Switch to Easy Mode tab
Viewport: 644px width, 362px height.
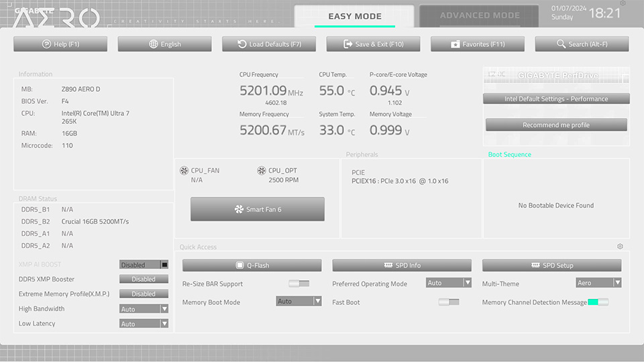coord(354,16)
